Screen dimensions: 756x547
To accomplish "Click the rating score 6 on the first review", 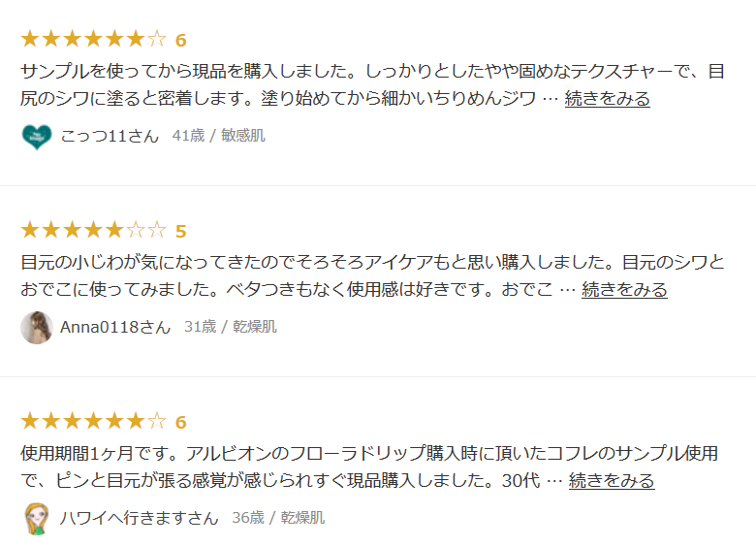I will click(180, 41).
